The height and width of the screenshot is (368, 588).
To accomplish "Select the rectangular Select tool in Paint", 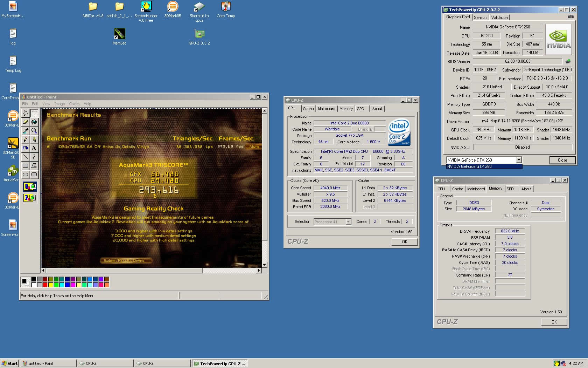I will [34, 113].
